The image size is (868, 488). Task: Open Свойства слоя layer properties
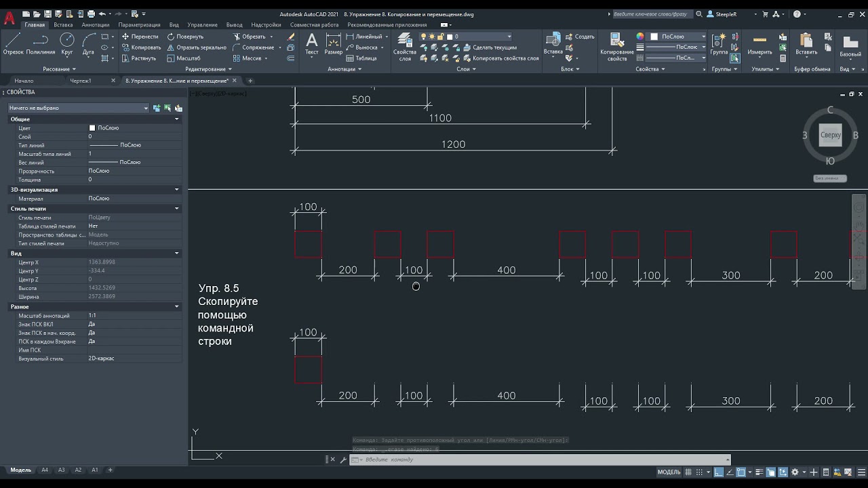click(405, 47)
